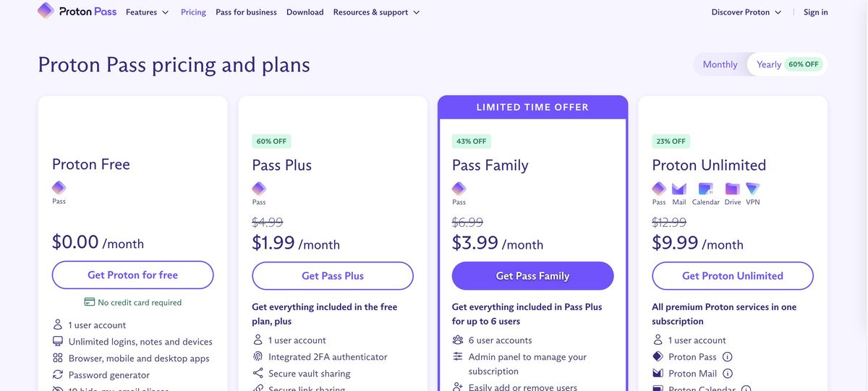
Task: Click the Mail icon under Proton Unlimited
Action: point(678,189)
